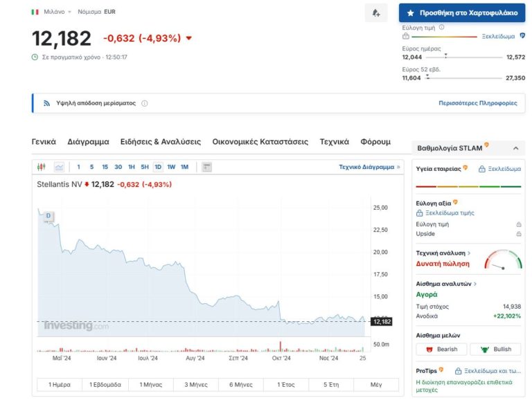Screen dimensions: 532x407
Task: Switch to the Φόρουμ tab
Action: [x=375, y=141]
